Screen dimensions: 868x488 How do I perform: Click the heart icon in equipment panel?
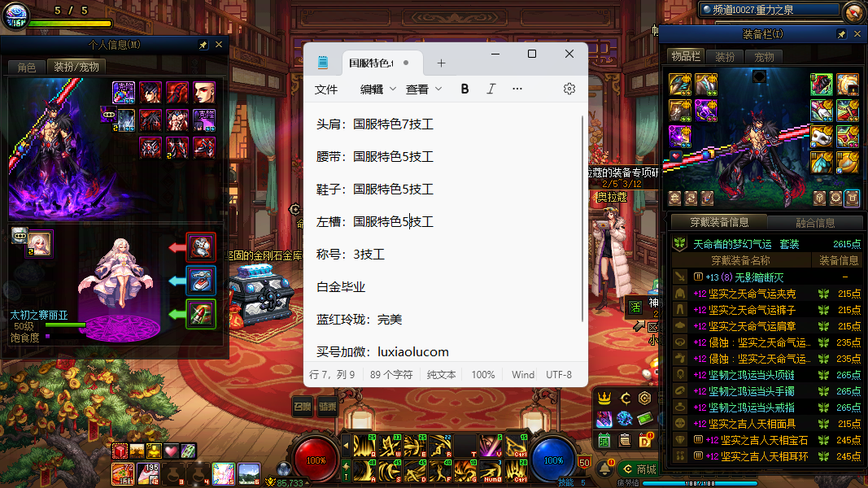pyautogui.click(x=675, y=155)
